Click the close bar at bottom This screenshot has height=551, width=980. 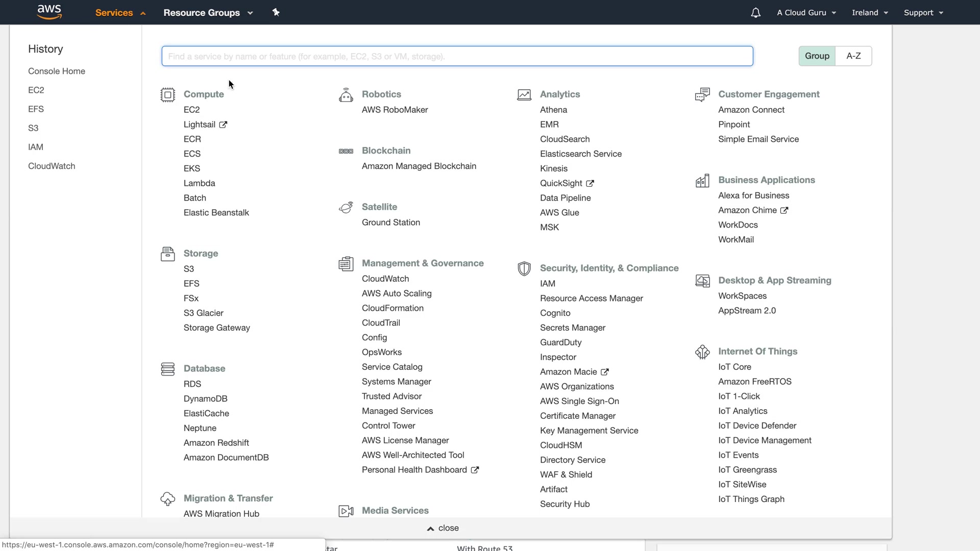point(443,528)
